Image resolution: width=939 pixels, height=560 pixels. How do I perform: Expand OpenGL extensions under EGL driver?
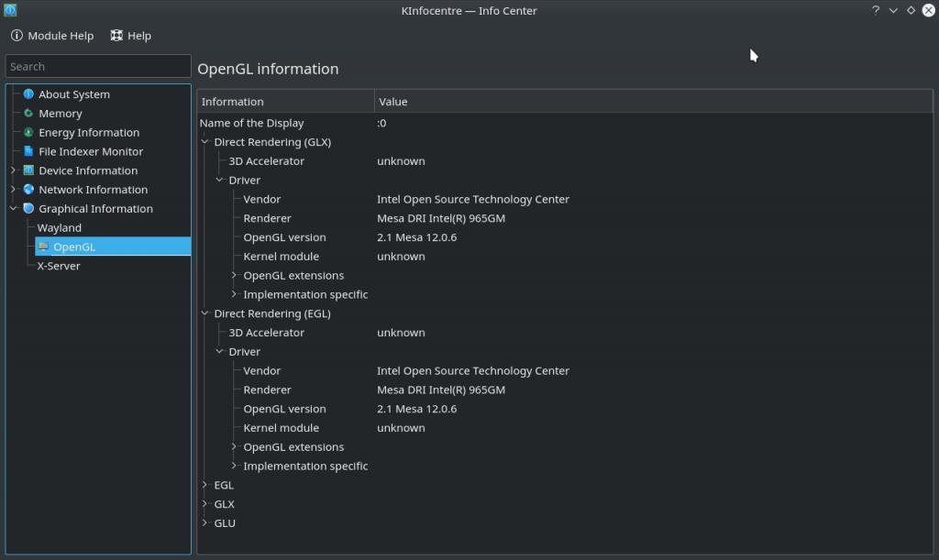pyautogui.click(x=235, y=447)
